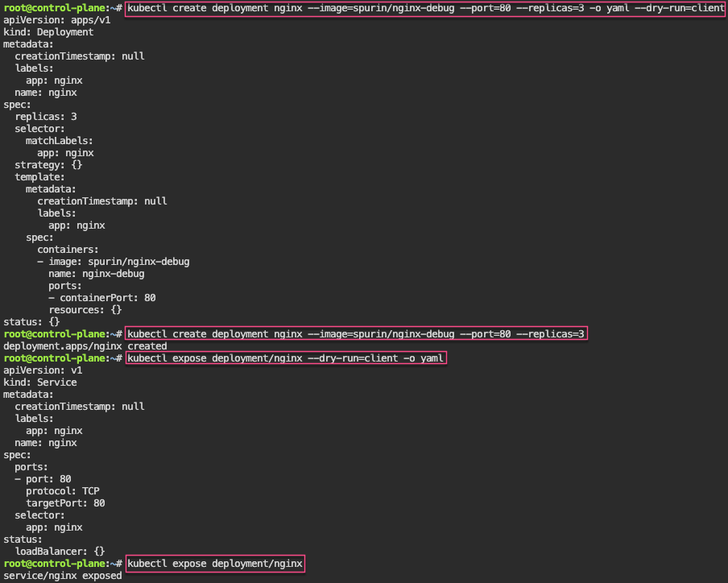
Task: Click the 'service/nginx exposed' output message
Action: pos(63,576)
